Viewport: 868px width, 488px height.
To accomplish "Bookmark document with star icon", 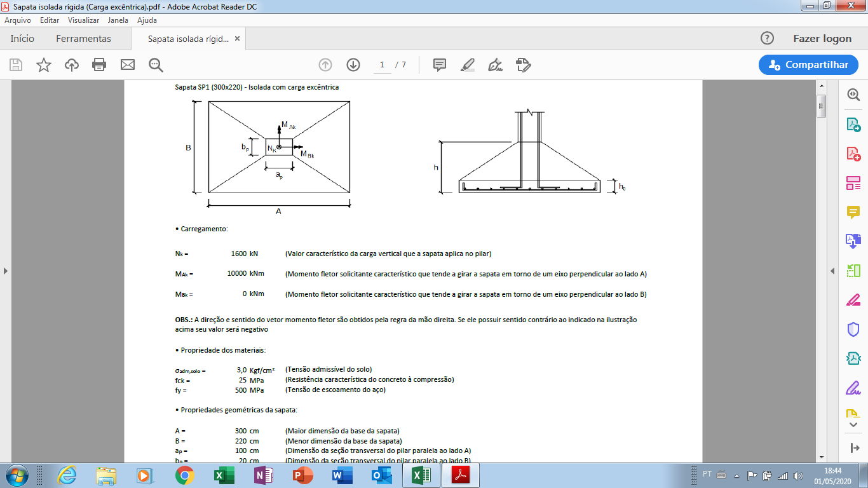I will click(x=44, y=65).
